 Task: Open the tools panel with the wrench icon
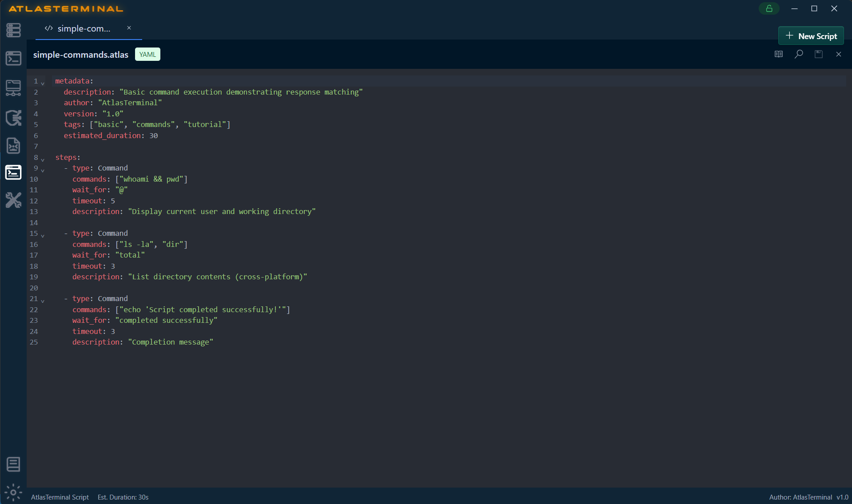click(x=13, y=200)
